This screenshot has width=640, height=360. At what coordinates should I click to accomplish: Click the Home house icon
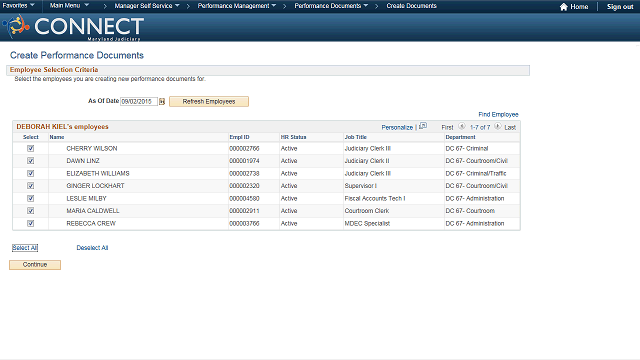pos(564,7)
